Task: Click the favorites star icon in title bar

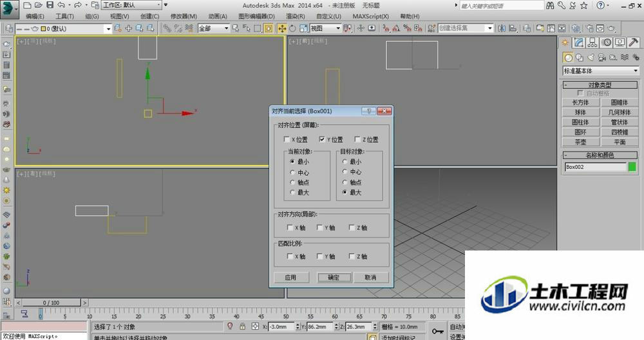Action: pyautogui.click(x=584, y=5)
